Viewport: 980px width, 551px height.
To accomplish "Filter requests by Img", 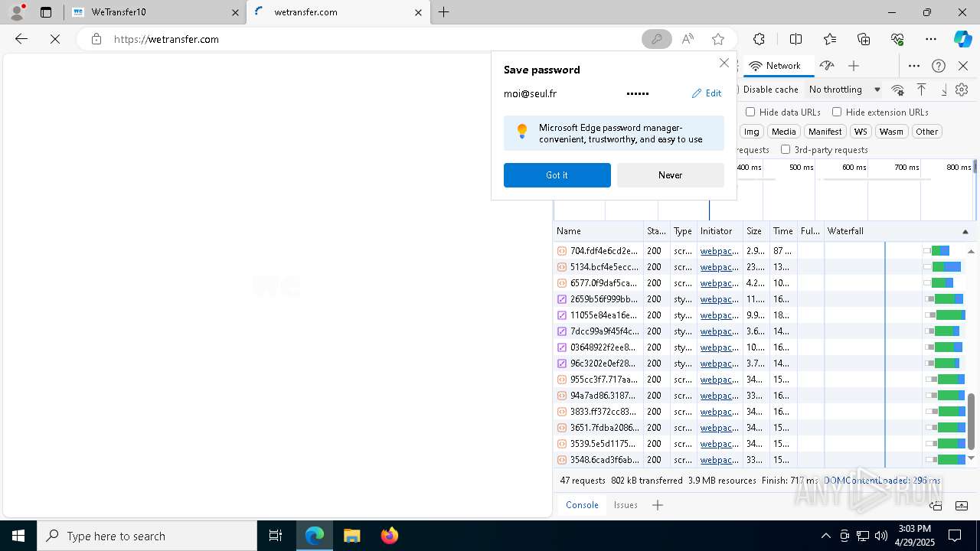I will coord(752,132).
